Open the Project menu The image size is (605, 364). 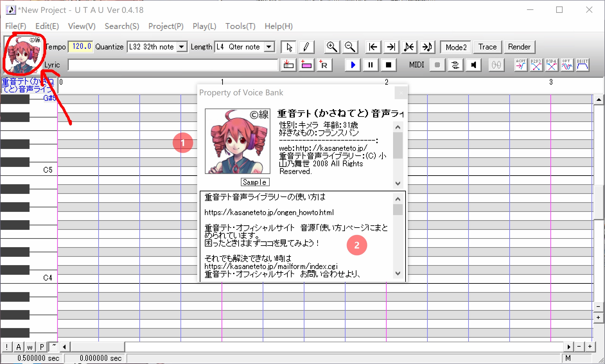(166, 26)
